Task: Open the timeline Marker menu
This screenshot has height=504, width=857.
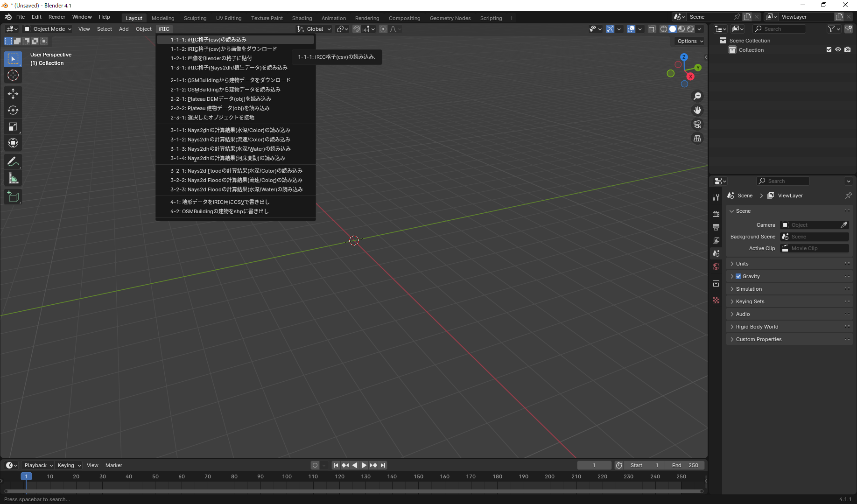Action: (113, 465)
